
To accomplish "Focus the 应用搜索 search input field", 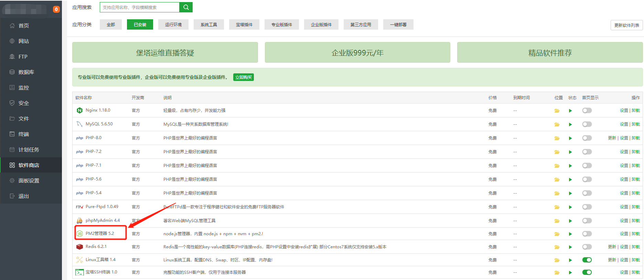I will point(140,7).
